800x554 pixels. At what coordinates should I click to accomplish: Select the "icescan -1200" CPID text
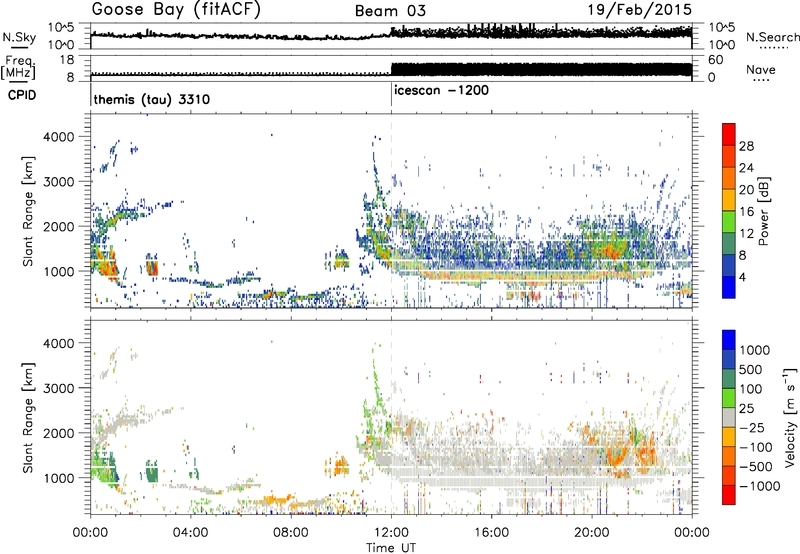[441, 90]
